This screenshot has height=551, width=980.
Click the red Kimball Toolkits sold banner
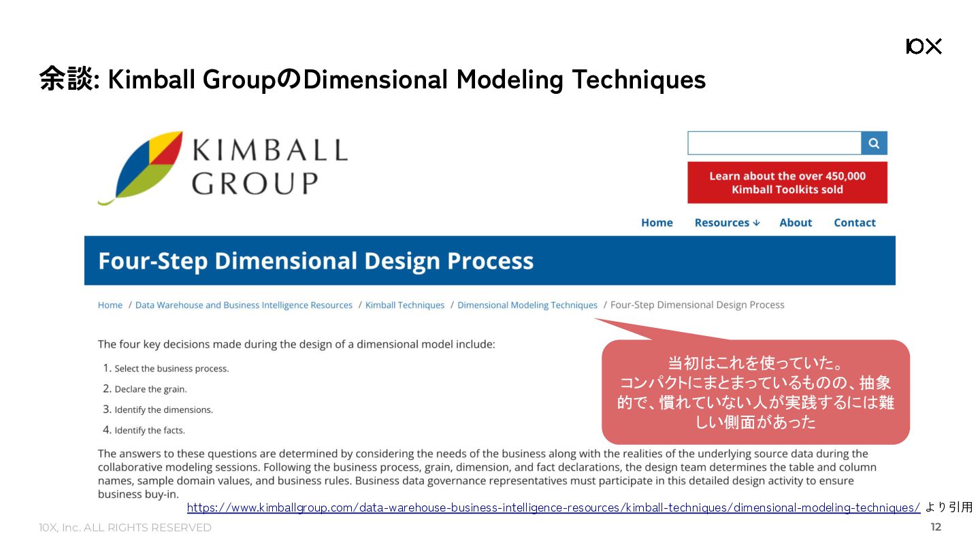click(x=787, y=182)
